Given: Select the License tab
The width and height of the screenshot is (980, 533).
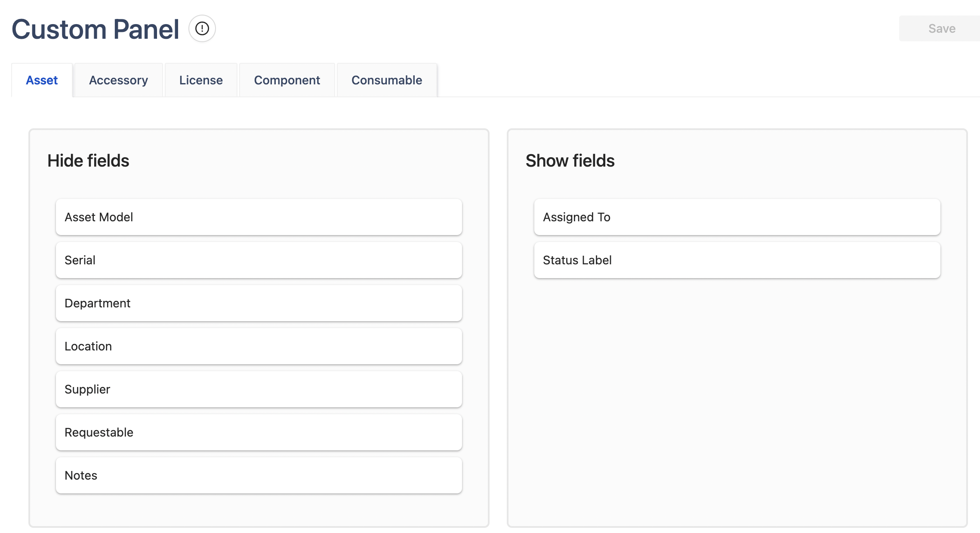Looking at the screenshot, I should click(x=201, y=80).
